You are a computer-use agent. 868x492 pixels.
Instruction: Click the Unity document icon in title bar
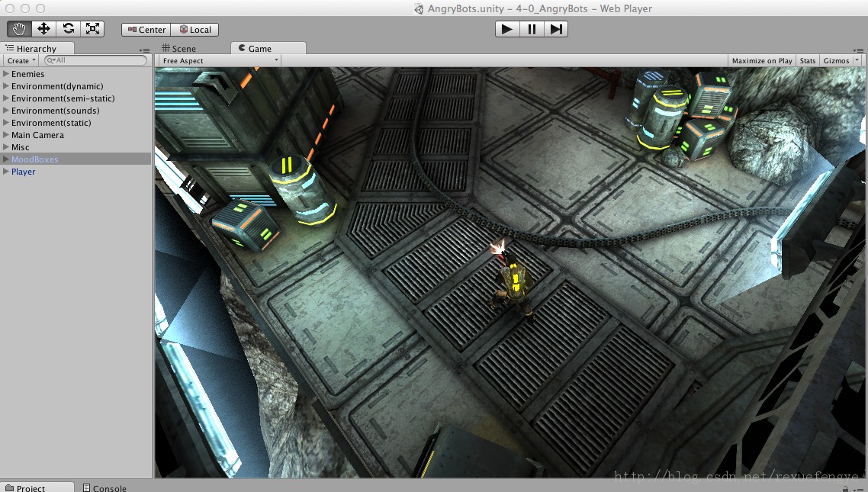coord(419,9)
